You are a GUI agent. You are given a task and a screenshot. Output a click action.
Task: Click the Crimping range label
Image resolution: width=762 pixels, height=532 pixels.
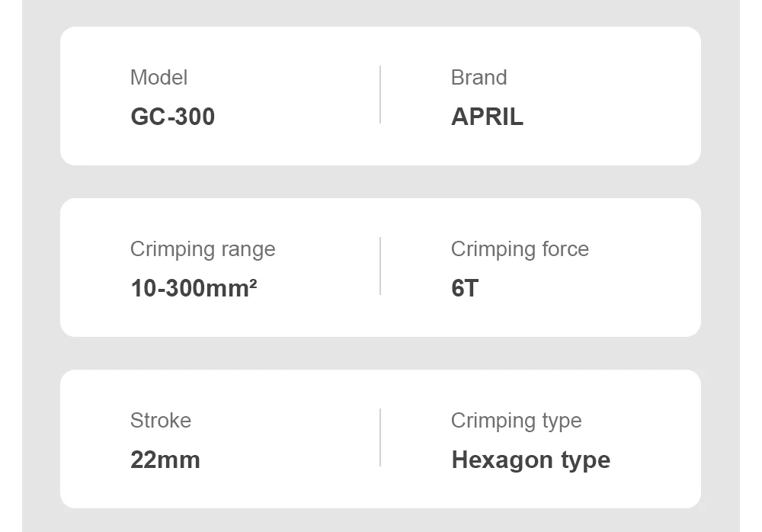point(203,249)
